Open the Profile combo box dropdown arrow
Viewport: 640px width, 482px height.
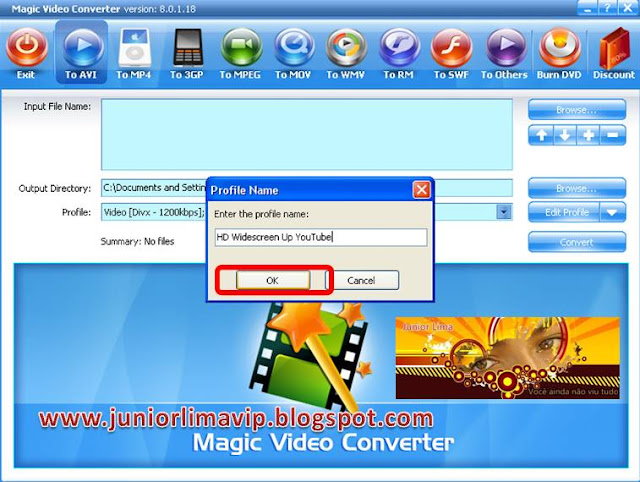[504, 212]
